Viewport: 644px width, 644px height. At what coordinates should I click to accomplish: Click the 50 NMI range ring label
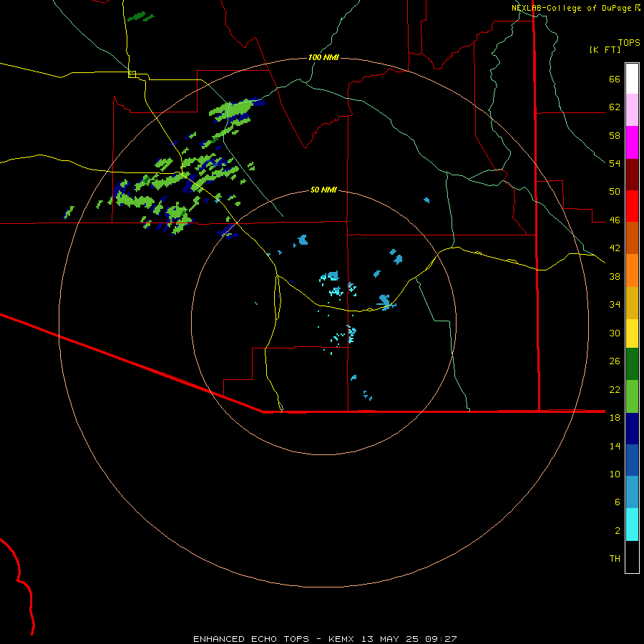(x=323, y=190)
